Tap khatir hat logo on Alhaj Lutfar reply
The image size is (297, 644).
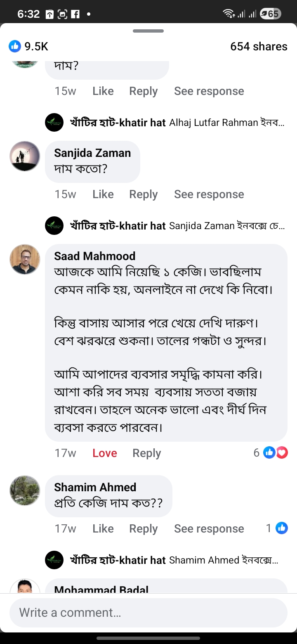click(x=54, y=123)
